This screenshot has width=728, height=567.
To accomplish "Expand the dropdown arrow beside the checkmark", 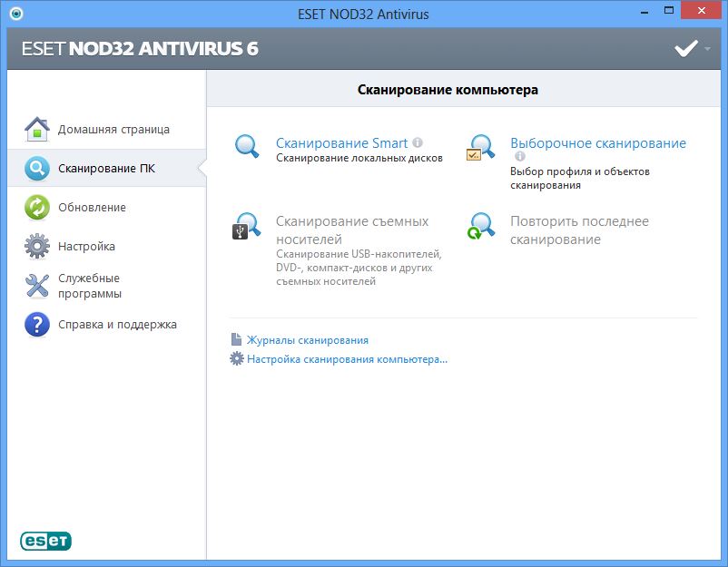I will coord(707,49).
